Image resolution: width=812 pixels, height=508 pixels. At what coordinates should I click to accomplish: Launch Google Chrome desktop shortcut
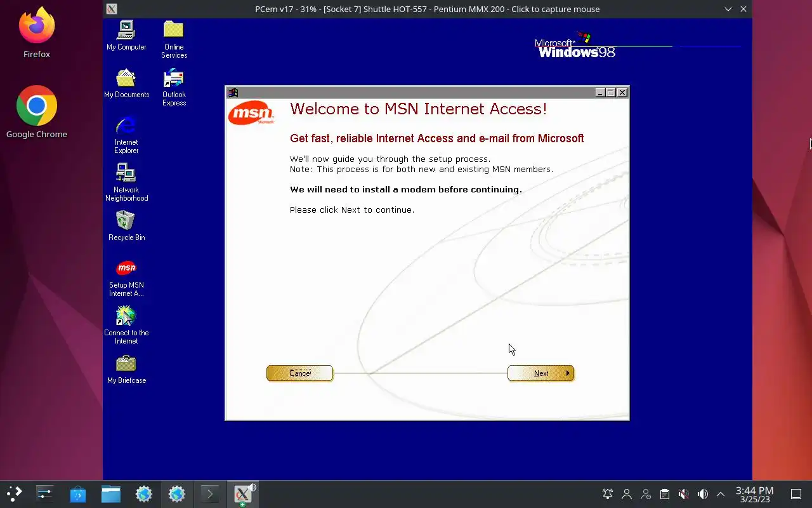[x=37, y=112]
